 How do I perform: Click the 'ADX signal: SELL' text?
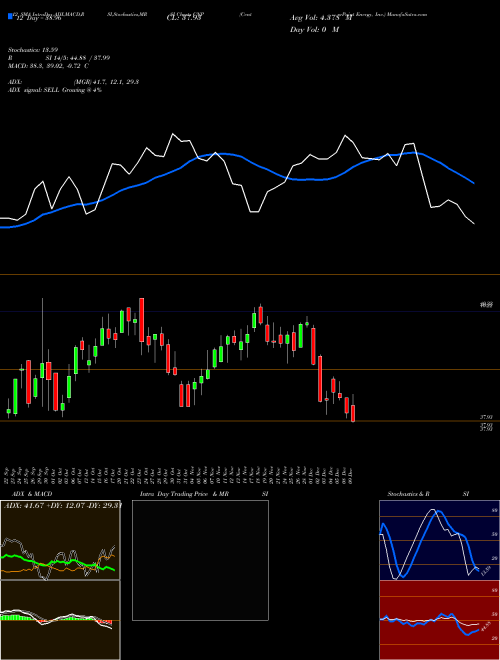point(35,90)
